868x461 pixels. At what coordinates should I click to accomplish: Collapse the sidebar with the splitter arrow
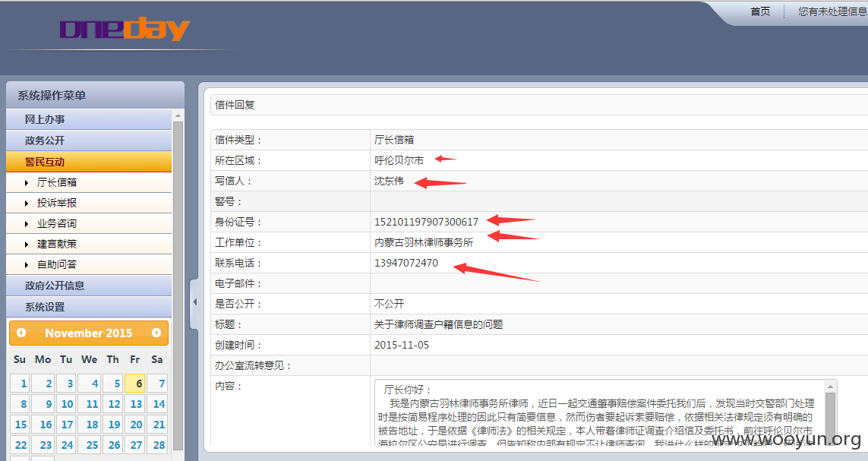coord(194,302)
